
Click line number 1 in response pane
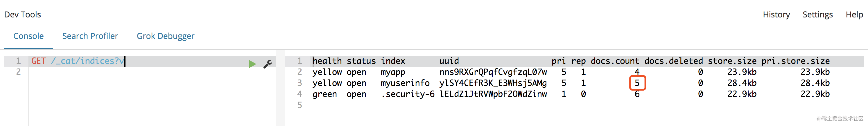coord(299,61)
